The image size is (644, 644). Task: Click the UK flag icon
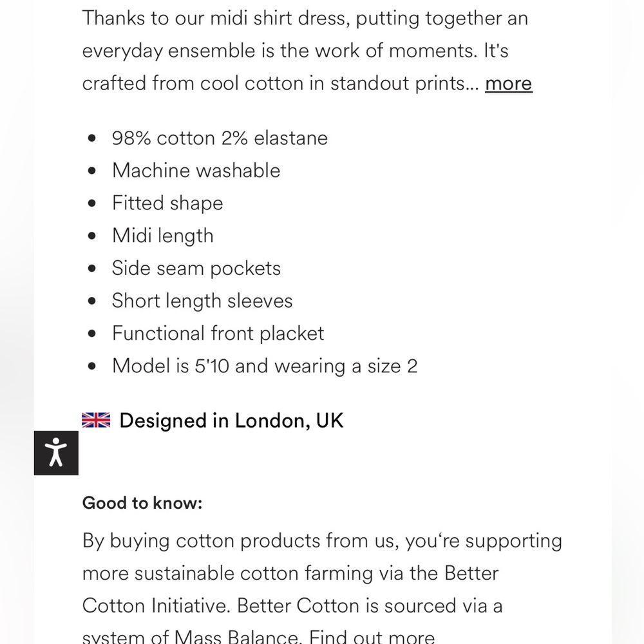click(96, 420)
